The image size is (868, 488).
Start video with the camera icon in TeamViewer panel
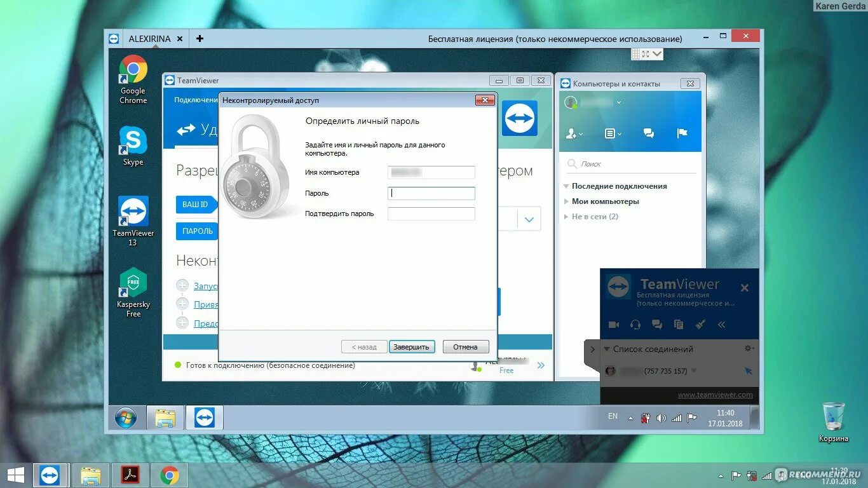coord(613,325)
